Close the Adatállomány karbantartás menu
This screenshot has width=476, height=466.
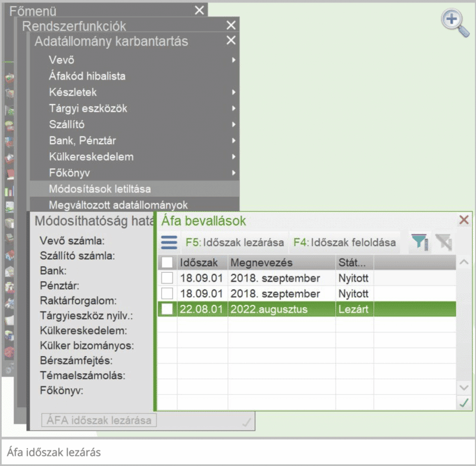pos(231,40)
